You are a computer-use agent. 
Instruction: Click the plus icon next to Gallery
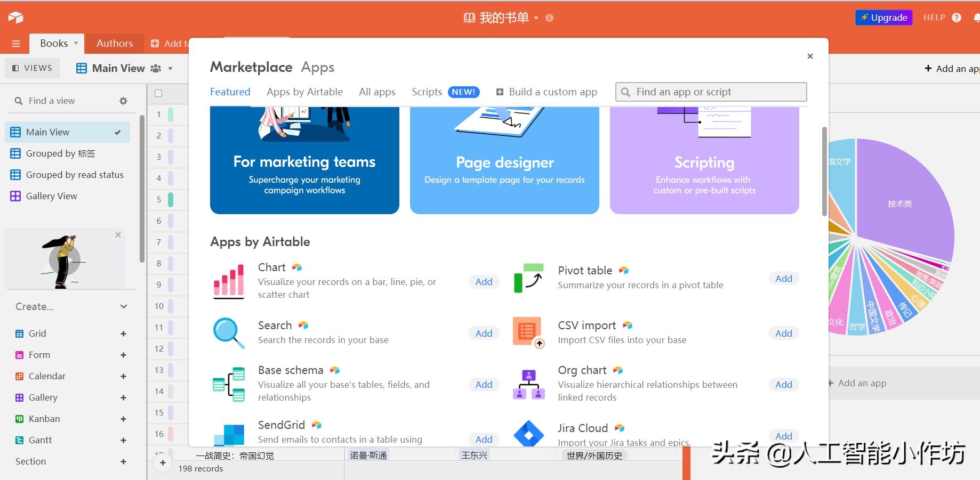coord(123,397)
